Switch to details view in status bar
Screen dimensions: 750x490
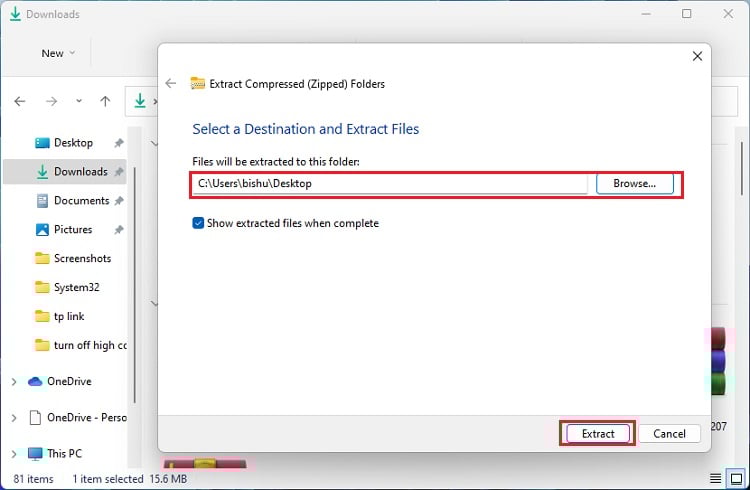point(716,478)
